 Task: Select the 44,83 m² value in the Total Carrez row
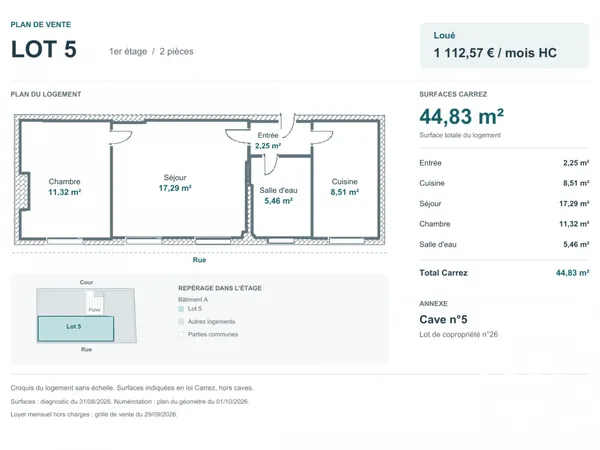pos(572,273)
